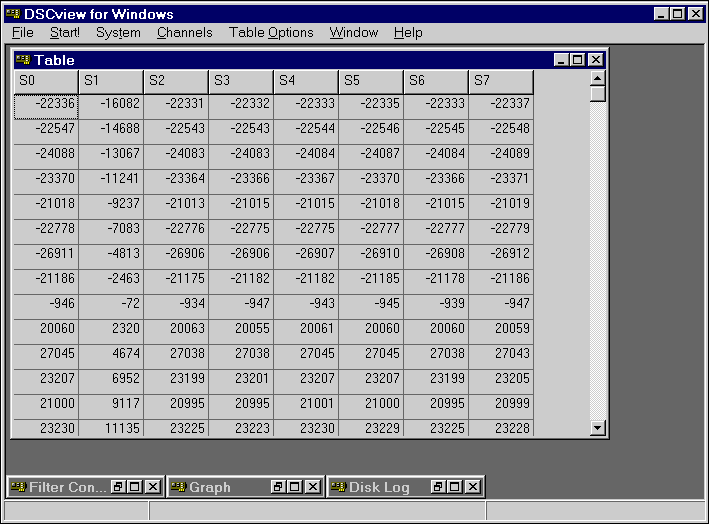
Task: Select the cell with value 21001
Action: 306,407
